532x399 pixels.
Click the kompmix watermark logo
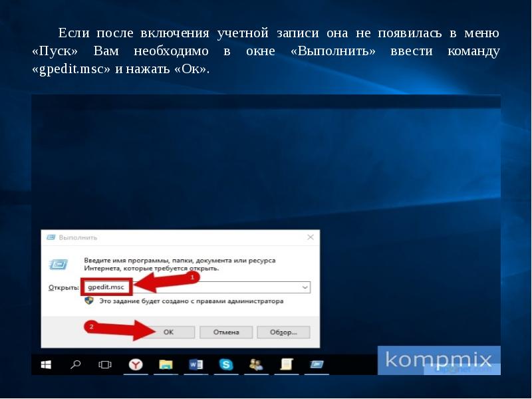439,360
